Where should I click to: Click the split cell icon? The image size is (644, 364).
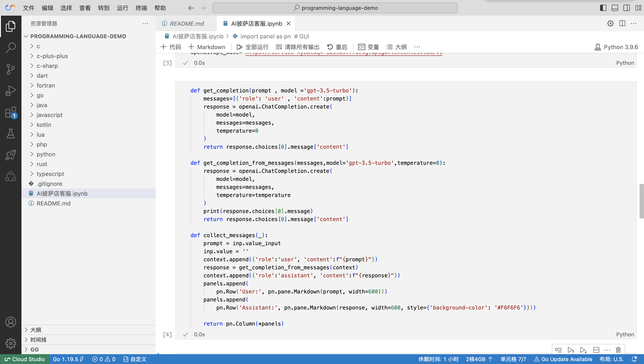pos(596,350)
